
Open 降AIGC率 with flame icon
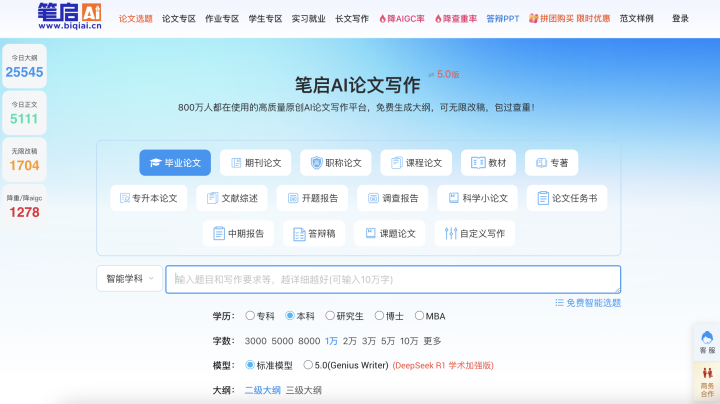402,19
